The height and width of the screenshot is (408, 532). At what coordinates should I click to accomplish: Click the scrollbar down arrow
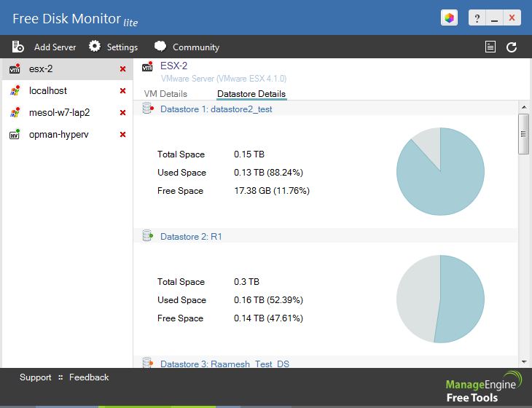point(524,362)
